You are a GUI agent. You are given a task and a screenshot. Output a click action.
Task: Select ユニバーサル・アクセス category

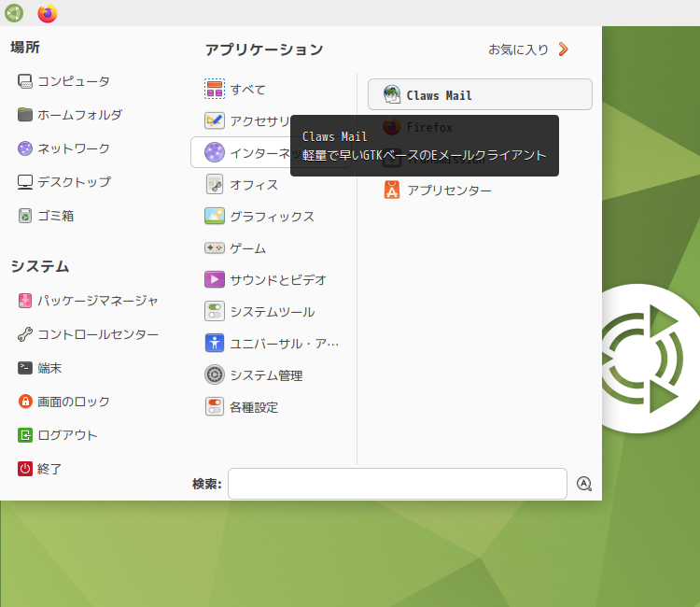(272, 343)
